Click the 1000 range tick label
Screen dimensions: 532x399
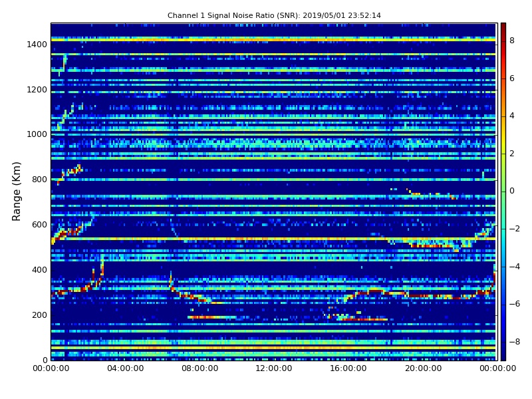pyautogui.click(x=37, y=134)
